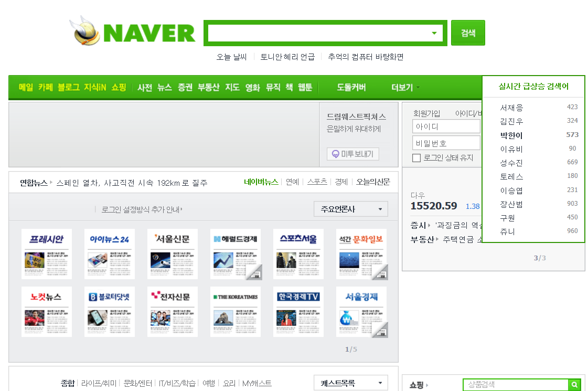The image size is (588, 391).
Task: Select trending keyword 서재응
Action: 511,108
